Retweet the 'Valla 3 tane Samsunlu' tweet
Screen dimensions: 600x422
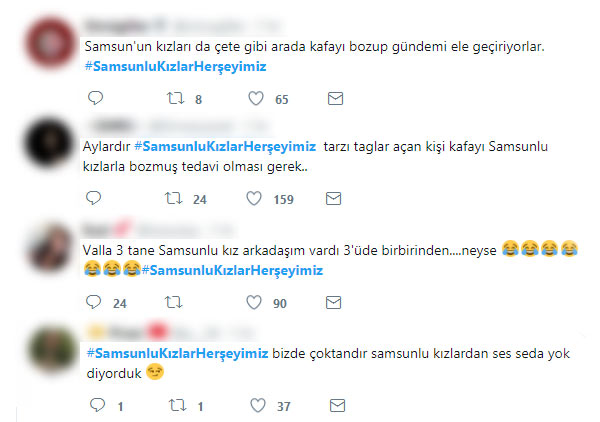pyautogui.click(x=173, y=303)
